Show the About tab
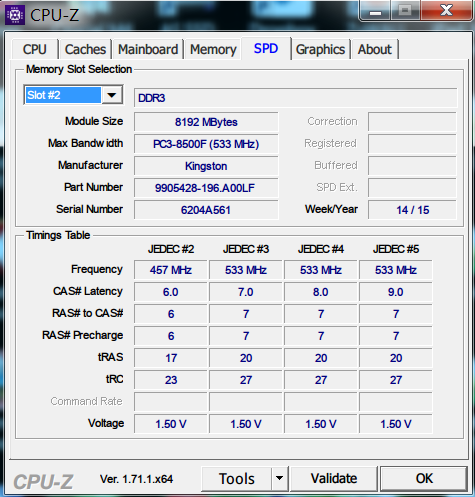 point(375,50)
